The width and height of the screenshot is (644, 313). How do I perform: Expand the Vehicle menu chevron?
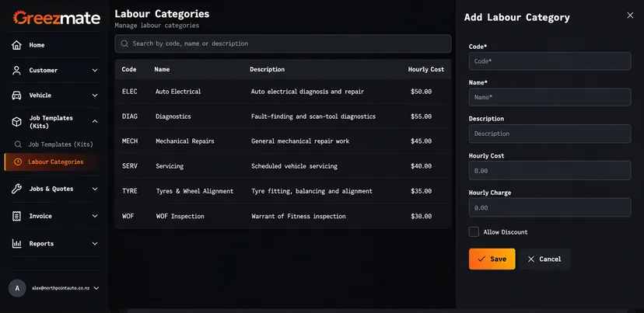point(95,96)
